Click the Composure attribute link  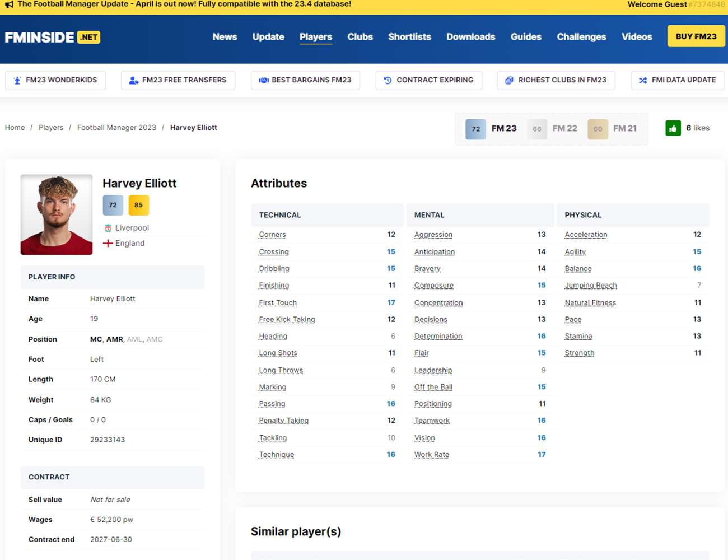tap(434, 286)
